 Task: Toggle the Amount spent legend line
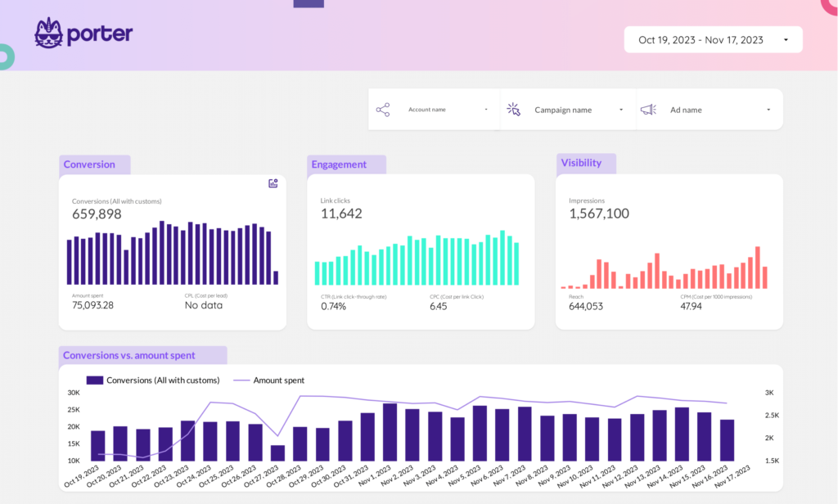point(242,380)
